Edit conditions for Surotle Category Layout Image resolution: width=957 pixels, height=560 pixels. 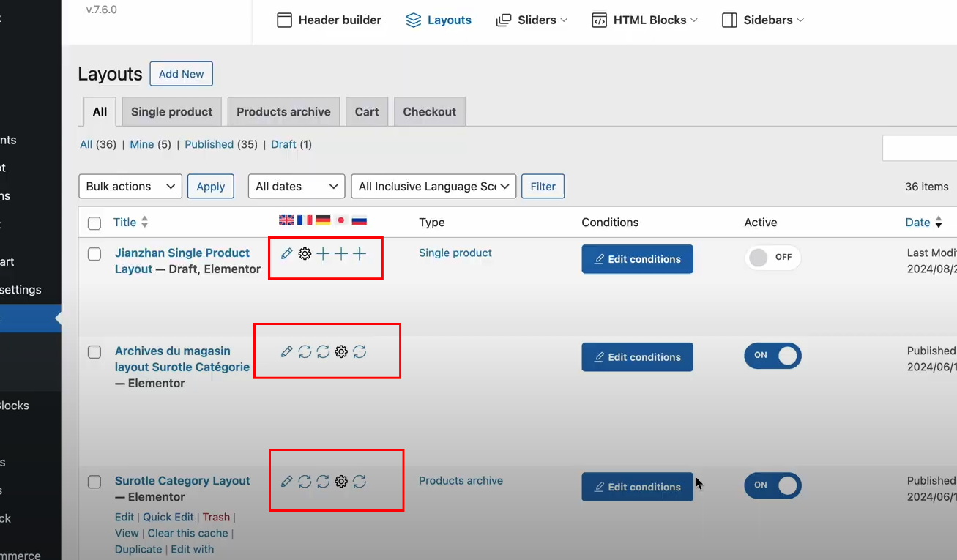638,487
